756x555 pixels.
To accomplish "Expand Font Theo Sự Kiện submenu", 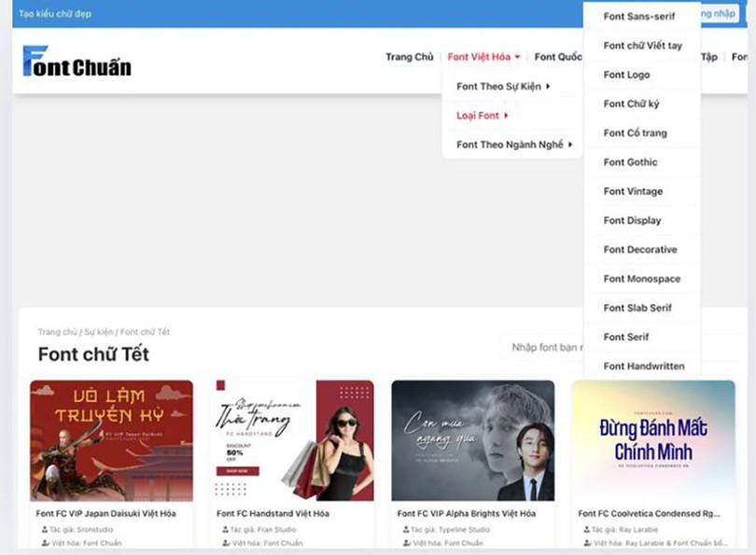I will tap(502, 87).
